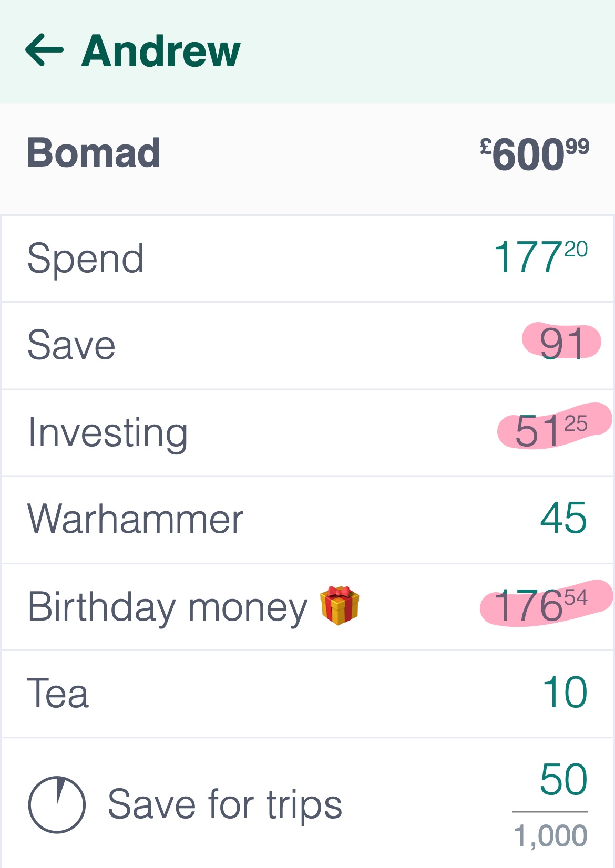
Task: Select the Warhammer pot label
Action: click(136, 519)
